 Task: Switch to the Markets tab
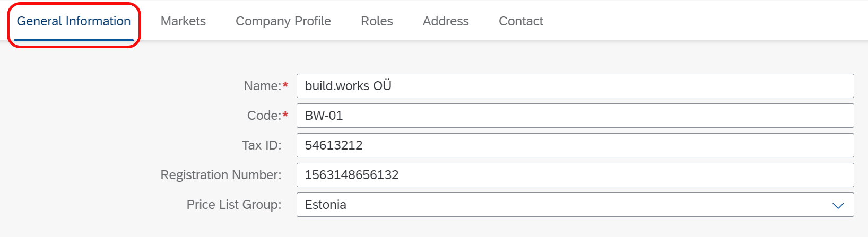183,21
